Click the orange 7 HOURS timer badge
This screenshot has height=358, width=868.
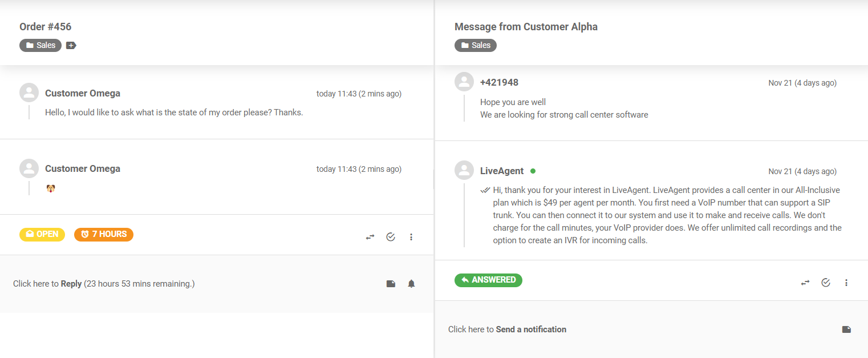pyautogui.click(x=104, y=234)
